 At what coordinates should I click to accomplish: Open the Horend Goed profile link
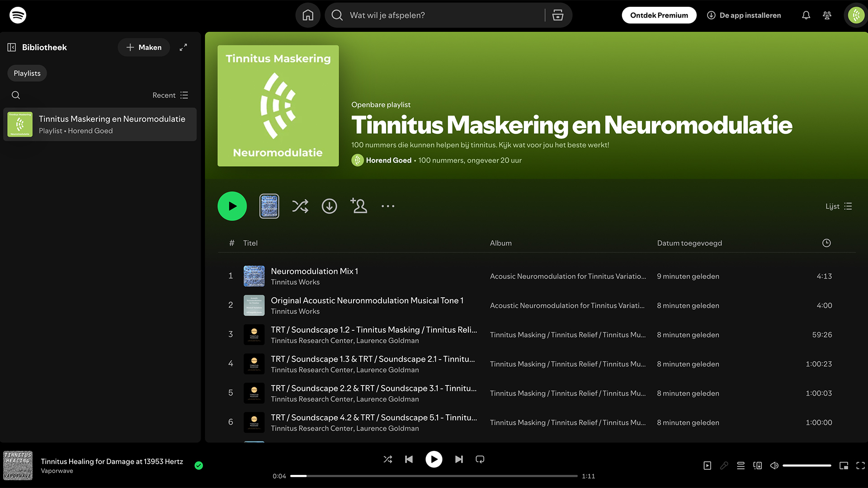click(388, 160)
